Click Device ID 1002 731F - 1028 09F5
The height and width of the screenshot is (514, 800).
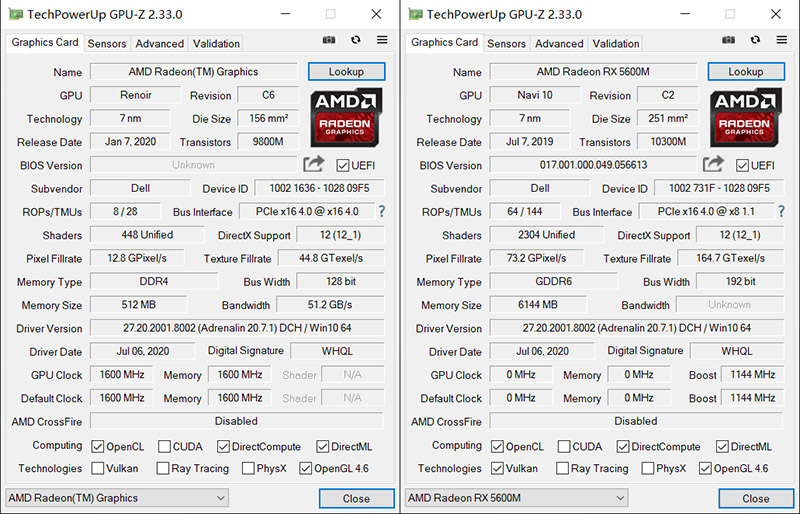click(719, 188)
